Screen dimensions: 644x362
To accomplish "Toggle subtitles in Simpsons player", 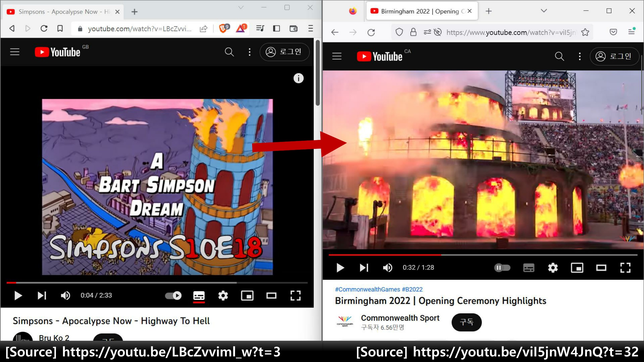I will pos(199,296).
